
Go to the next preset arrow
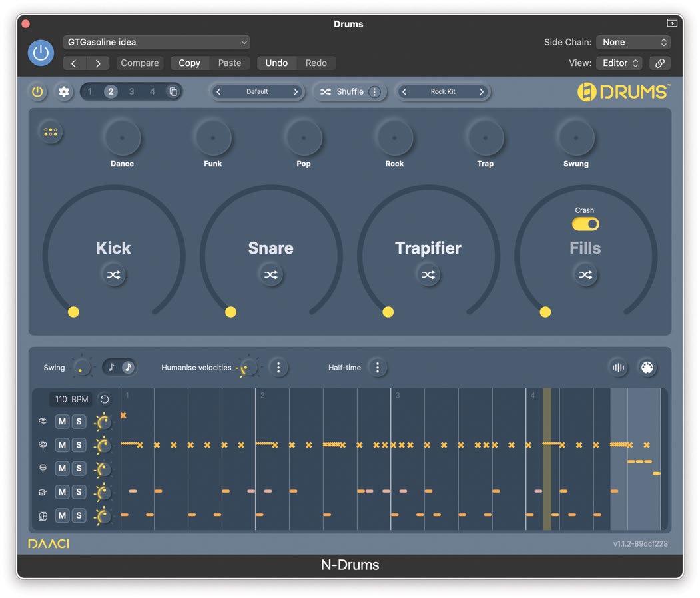(x=98, y=63)
